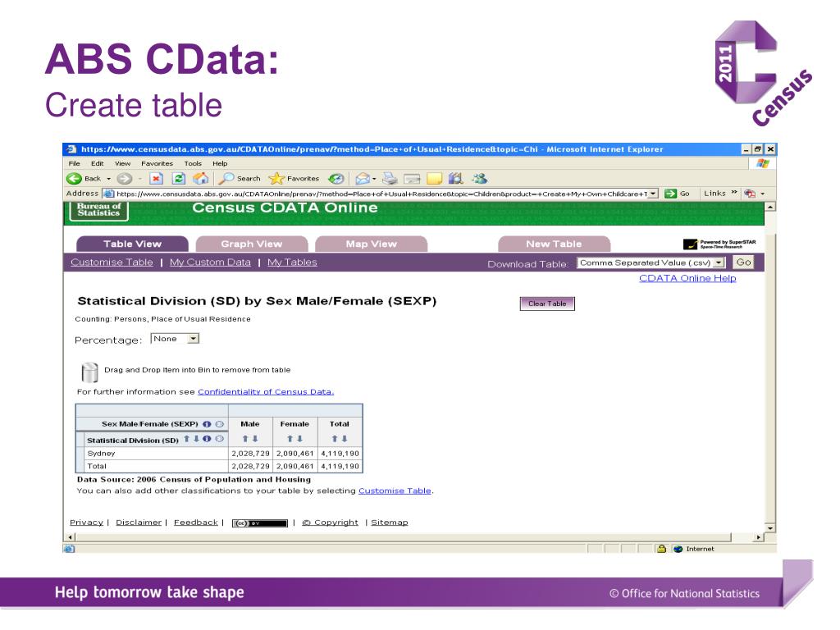Click info icon beside Sex Male/Female (SEXP)

tap(207, 424)
